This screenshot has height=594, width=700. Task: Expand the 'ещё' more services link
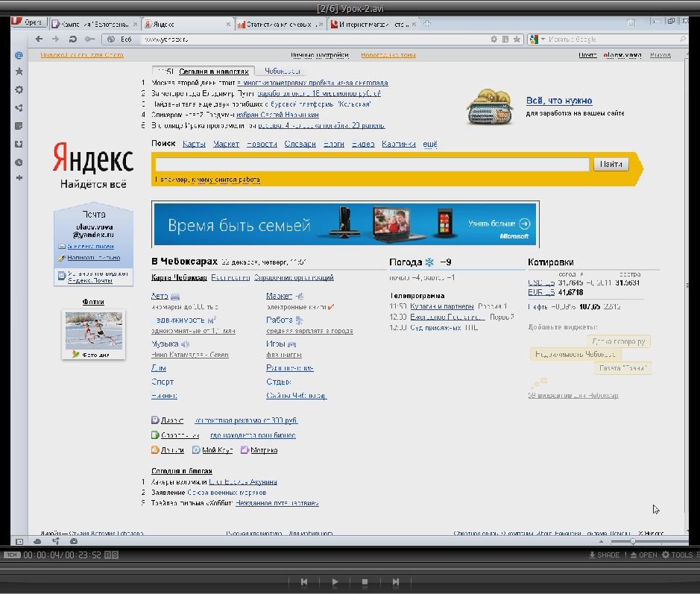tap(430, 144)
